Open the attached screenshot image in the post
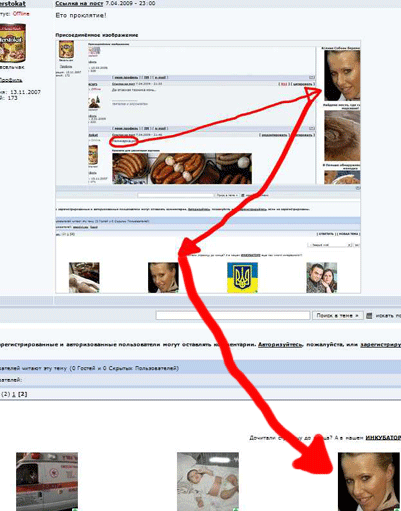 click(x=208, y=167)
